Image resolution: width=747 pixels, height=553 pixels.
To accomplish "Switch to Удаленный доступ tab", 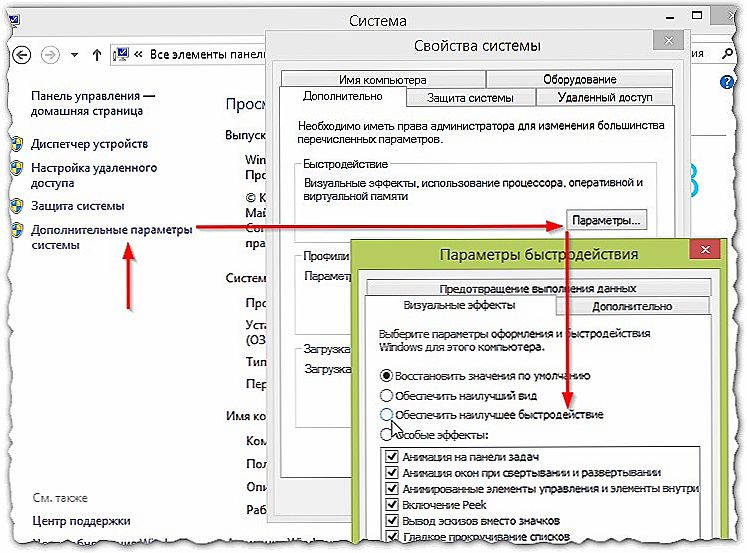I will click(x=605, y=97).
